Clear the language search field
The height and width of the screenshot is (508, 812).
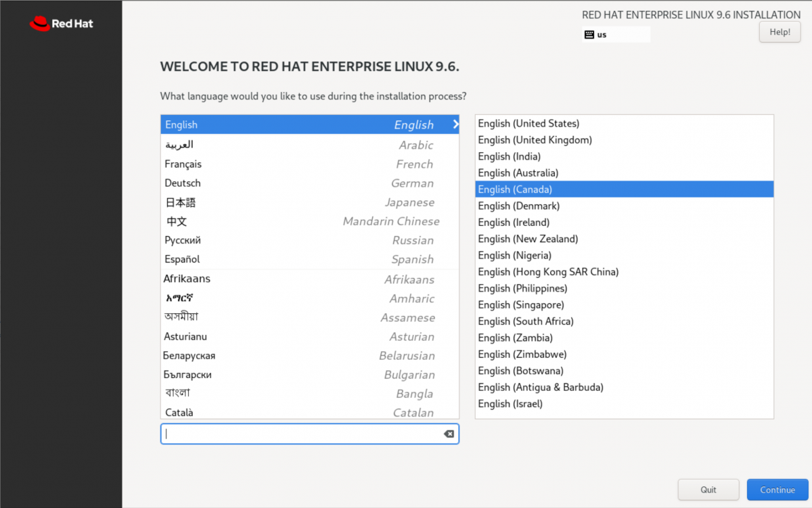coord(449,434)
